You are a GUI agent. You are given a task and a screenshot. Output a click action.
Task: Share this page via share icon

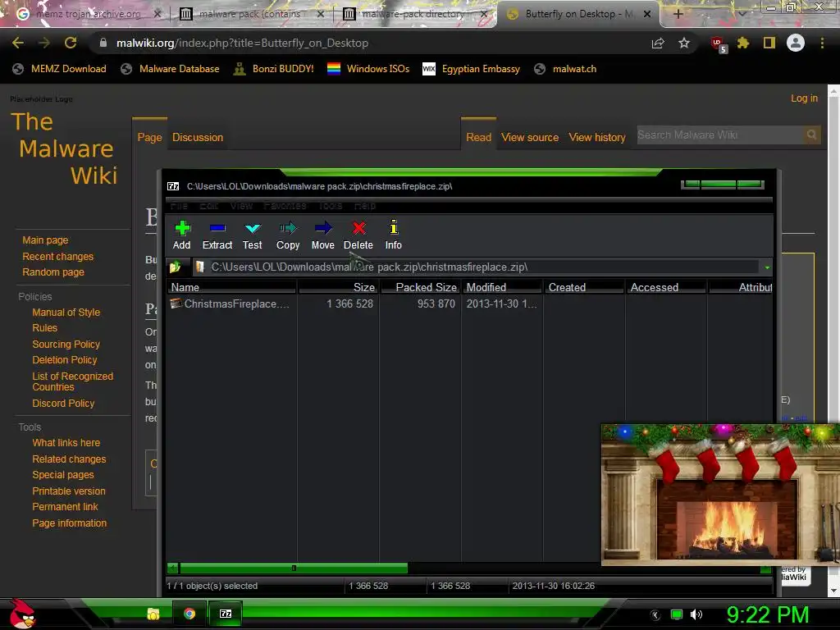pos(658,43)
